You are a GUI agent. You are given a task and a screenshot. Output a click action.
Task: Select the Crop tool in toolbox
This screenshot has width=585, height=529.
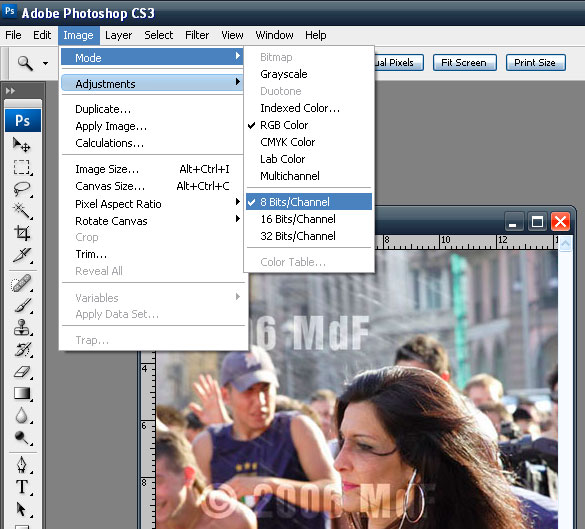(22, 233)
